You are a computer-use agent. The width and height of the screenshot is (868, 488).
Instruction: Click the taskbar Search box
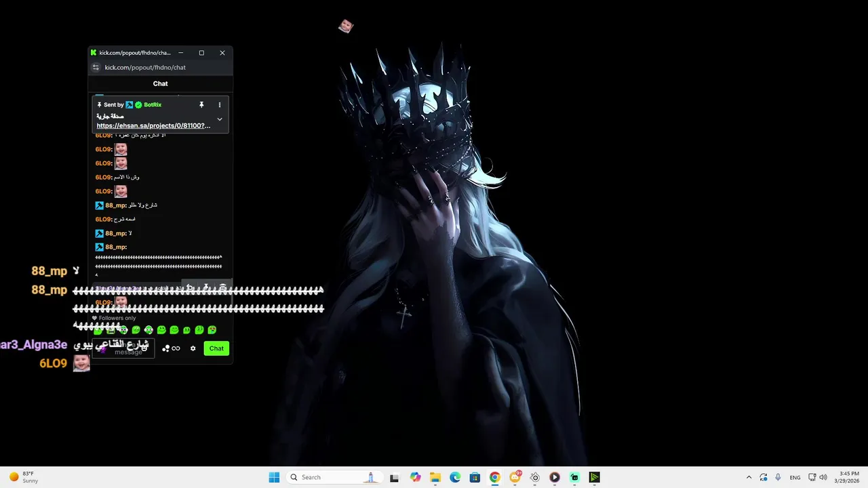(334, 477)
